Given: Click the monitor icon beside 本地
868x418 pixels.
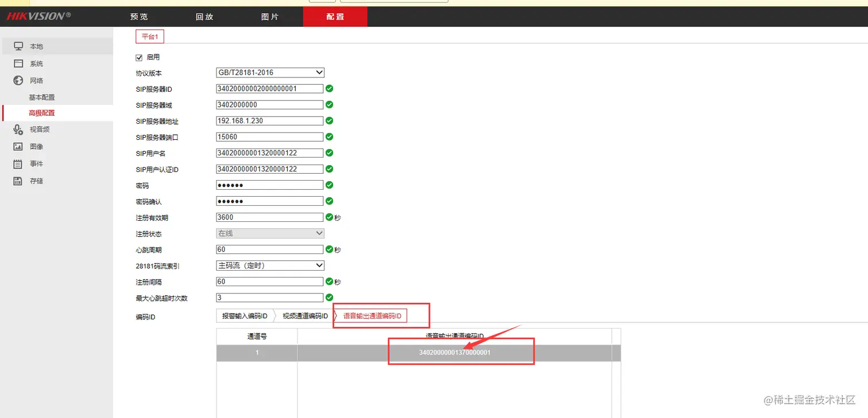Looking at the screenshot, I should (18, 46).
